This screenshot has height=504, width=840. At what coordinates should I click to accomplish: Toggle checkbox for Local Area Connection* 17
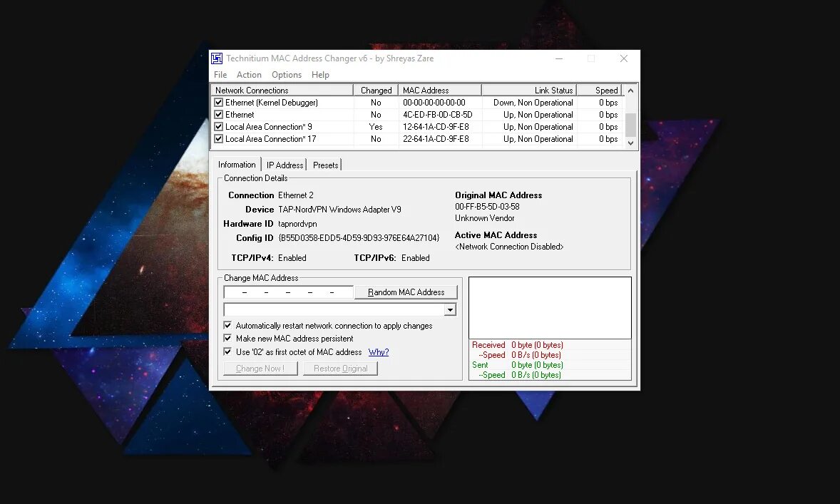point(219,139)
